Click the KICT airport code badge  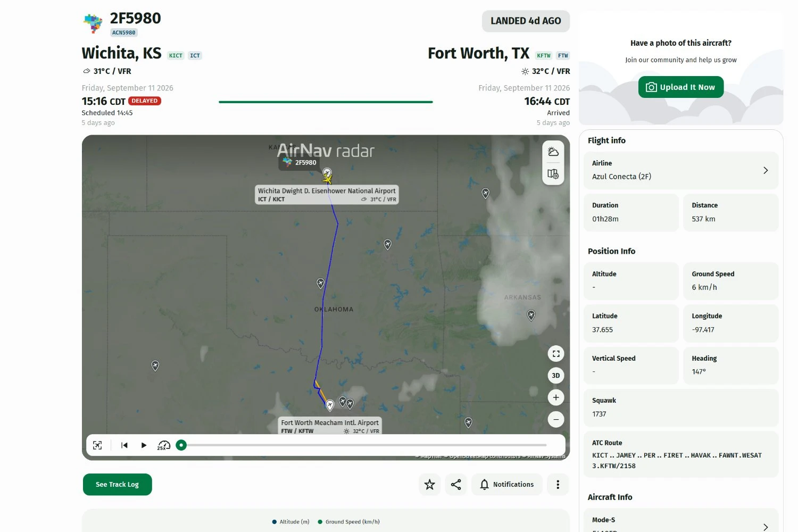(x=176, y=55)
